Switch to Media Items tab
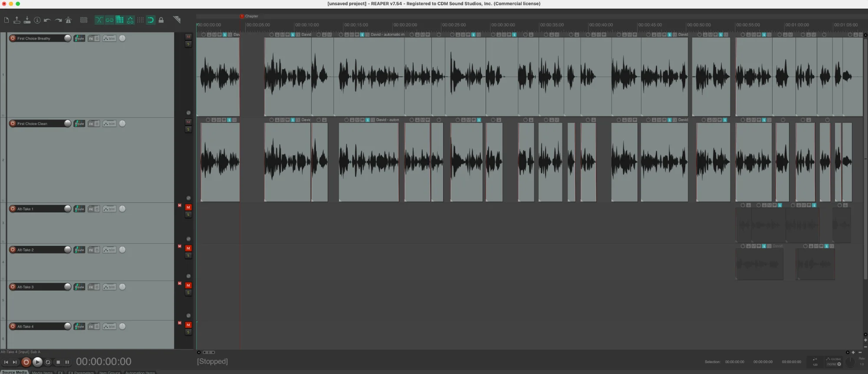This screenshot has width=868, height=374. tap(42, 372)
